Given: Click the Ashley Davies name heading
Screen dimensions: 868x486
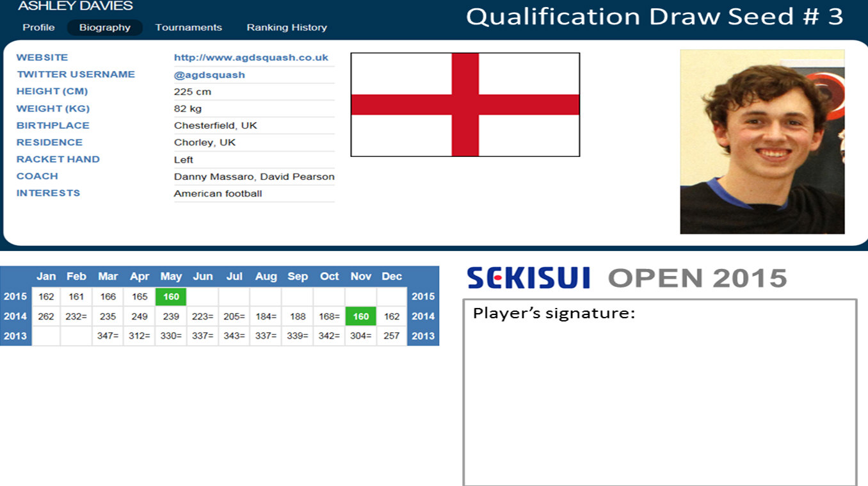Looking at the screenshot, I should click(76, 6).
